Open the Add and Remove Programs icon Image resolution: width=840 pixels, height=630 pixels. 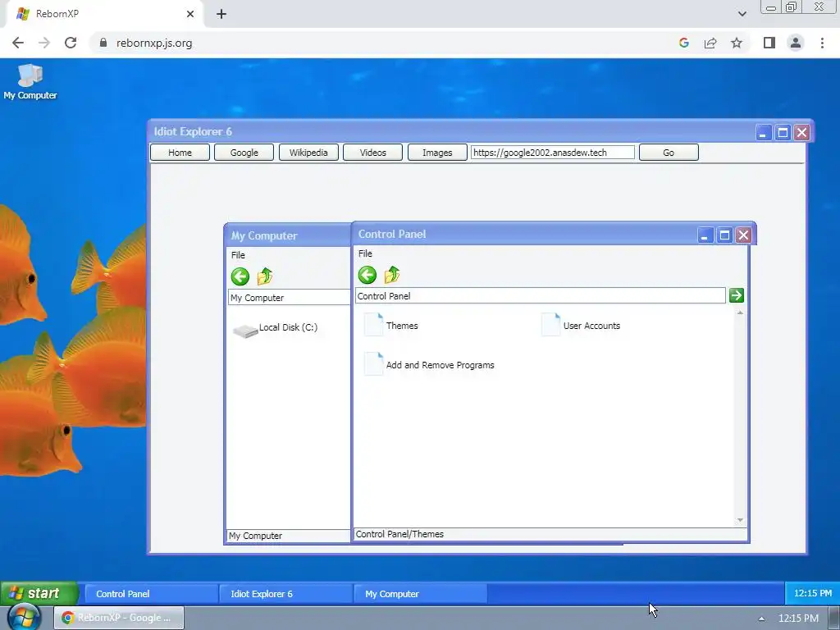click(x=429, y=365)
